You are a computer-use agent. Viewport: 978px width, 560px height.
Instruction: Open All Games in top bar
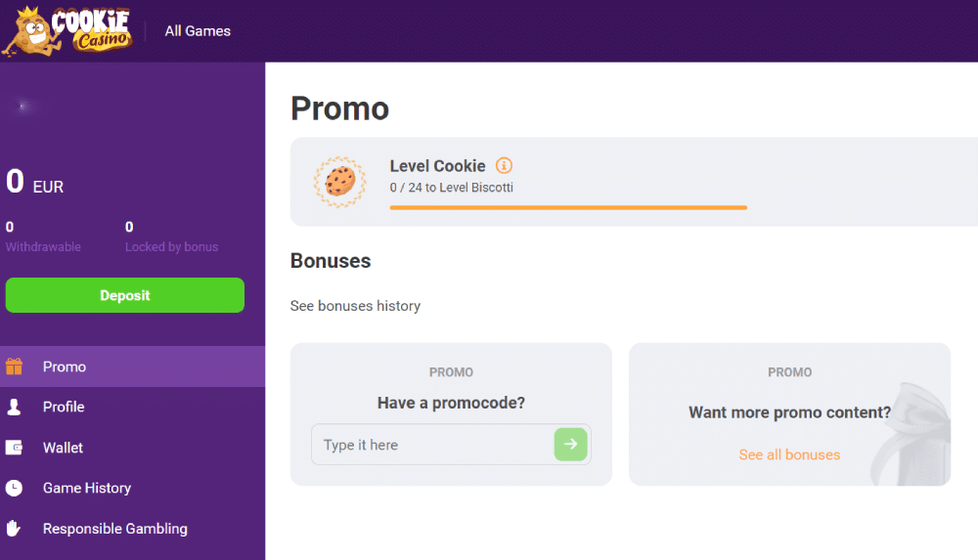[198, 30]
